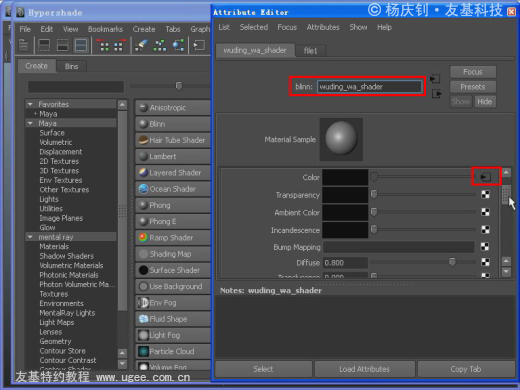Viewport: 520px width, 390px height.
Task: Select 2D Textures in the category tree
Action: (59, 161)
